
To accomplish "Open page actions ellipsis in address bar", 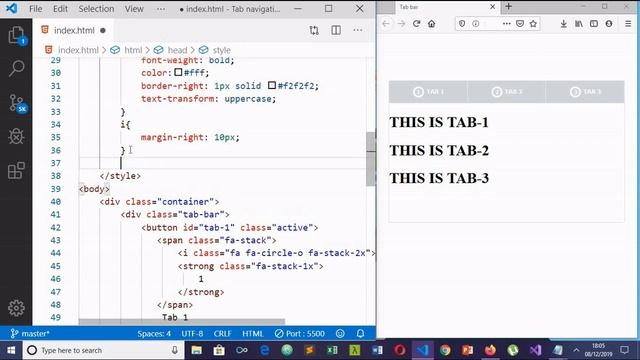I will (x=507, y=24).
